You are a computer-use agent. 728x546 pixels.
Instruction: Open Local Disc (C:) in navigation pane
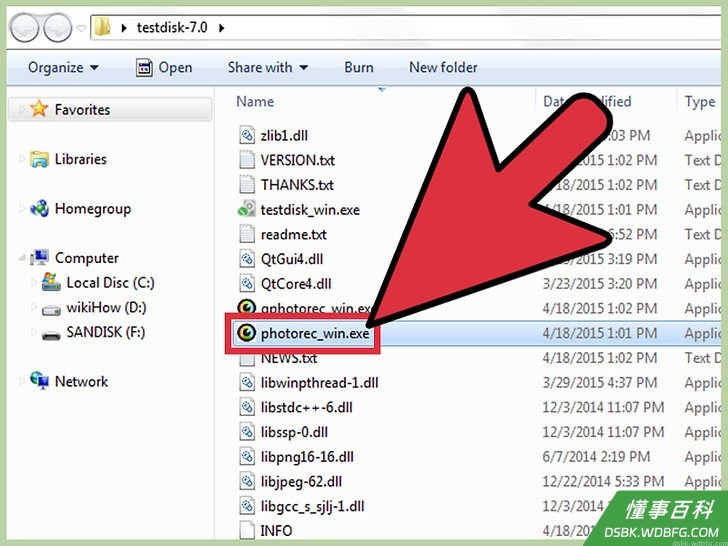click(110, 282)
